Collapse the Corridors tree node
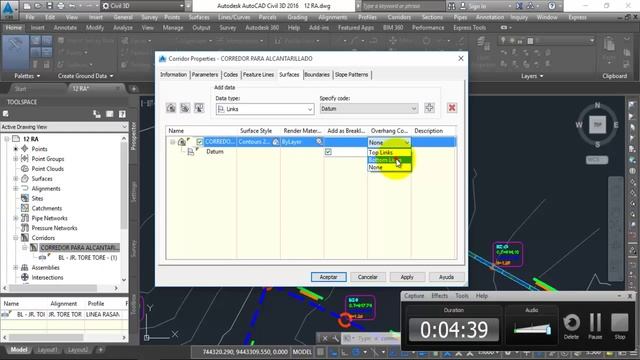 (16, 238)
